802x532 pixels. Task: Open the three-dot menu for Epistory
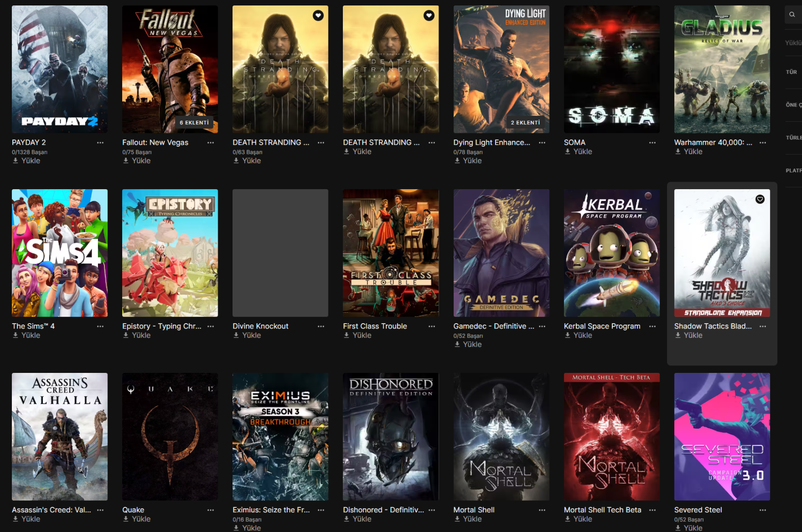[x=211, y=326]
